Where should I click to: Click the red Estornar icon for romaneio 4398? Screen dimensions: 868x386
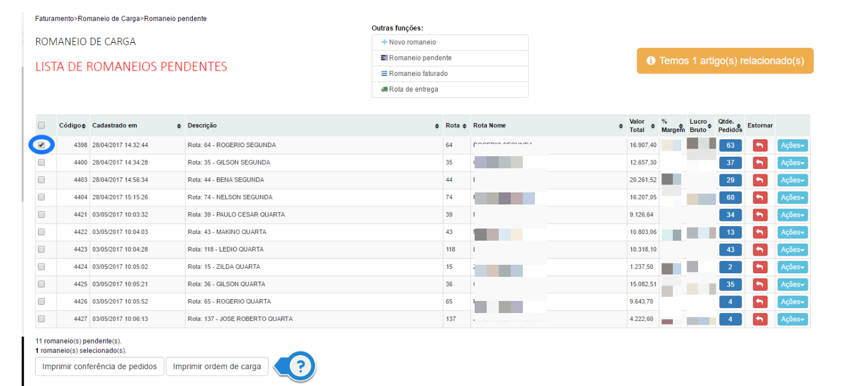[x=760, y=145]
